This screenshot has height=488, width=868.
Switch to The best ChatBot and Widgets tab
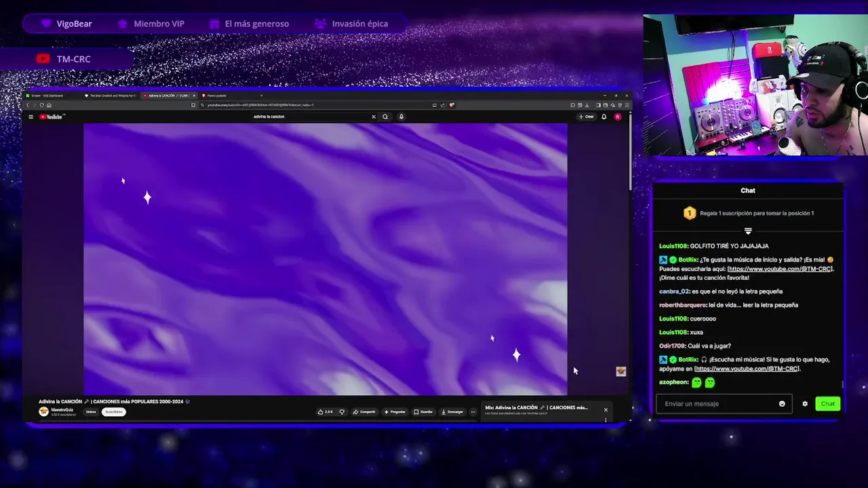pyautogui.click(x=110, y=96)
